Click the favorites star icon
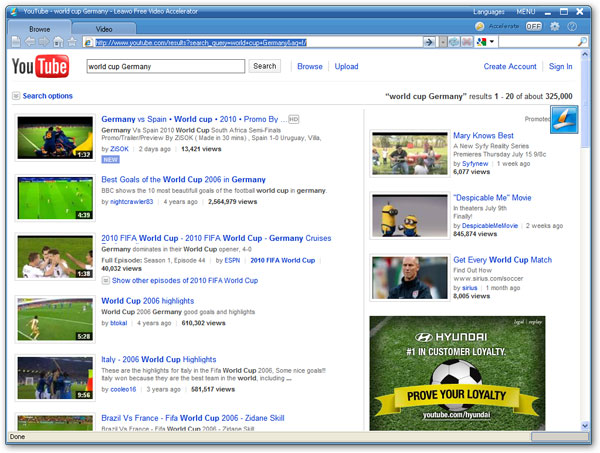 click(x=72, y=43)
